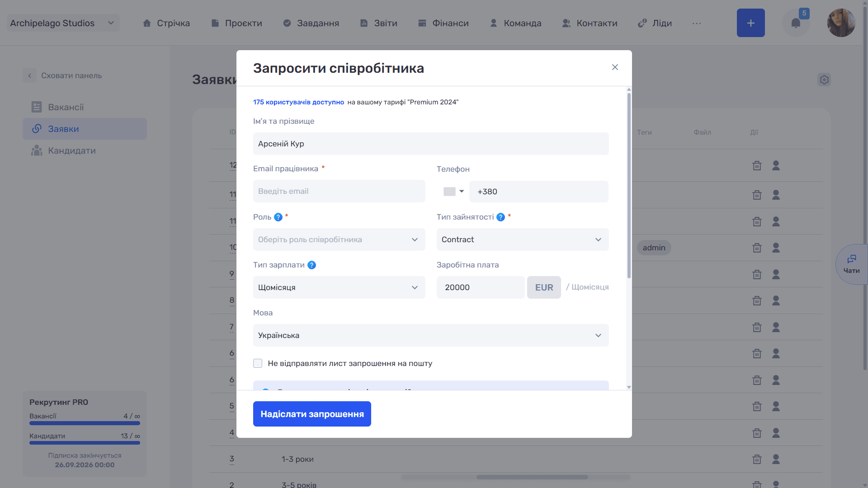Click Сховати панель link

(x=71, y=75)
